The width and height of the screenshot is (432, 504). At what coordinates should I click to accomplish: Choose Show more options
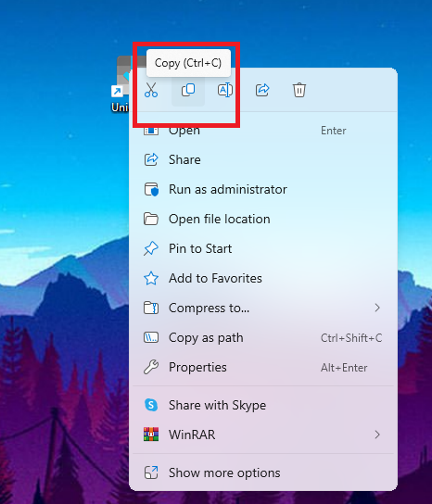tap(263, 472)
